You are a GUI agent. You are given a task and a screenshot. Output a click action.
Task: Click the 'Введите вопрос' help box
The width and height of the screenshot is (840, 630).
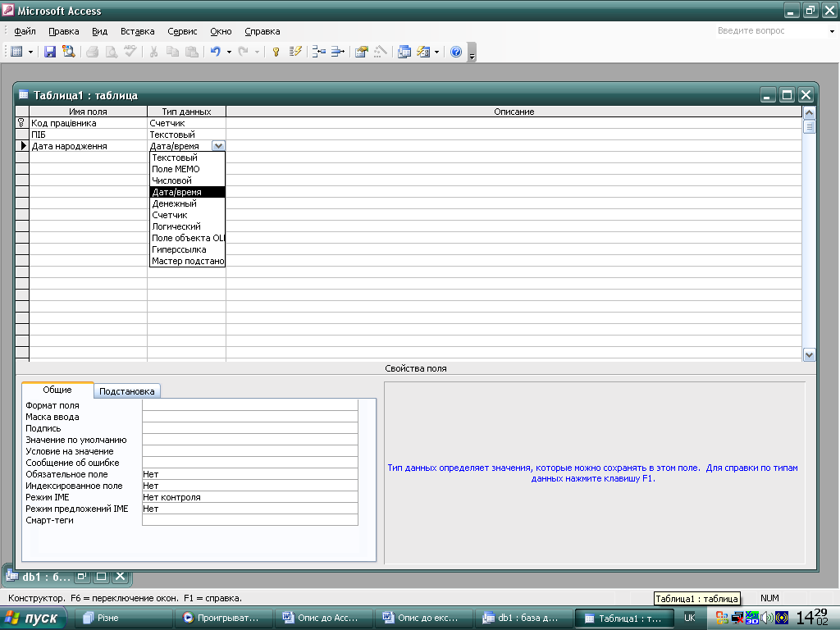770,30
